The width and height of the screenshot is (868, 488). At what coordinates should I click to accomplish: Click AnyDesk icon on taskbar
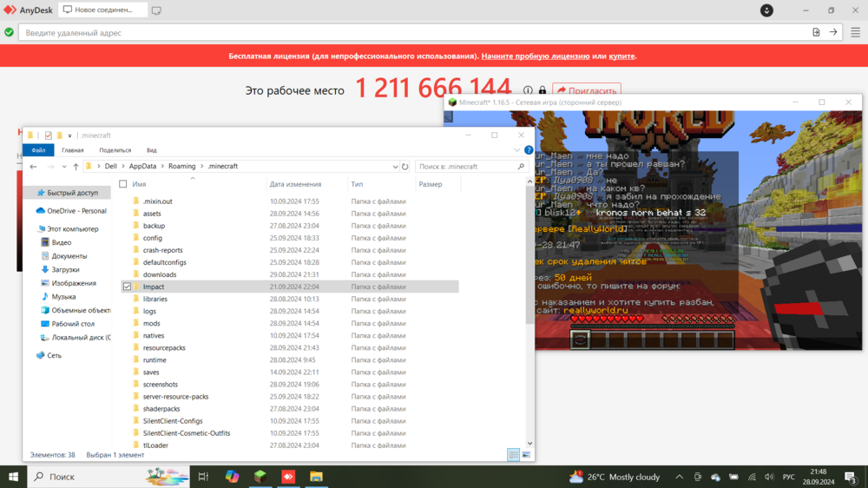point(288,477)
